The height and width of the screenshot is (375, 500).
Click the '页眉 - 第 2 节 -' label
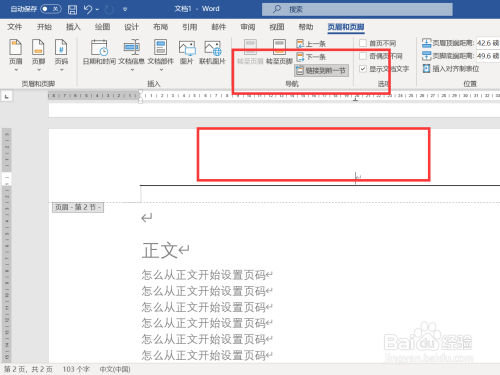(x=78, y=207)
